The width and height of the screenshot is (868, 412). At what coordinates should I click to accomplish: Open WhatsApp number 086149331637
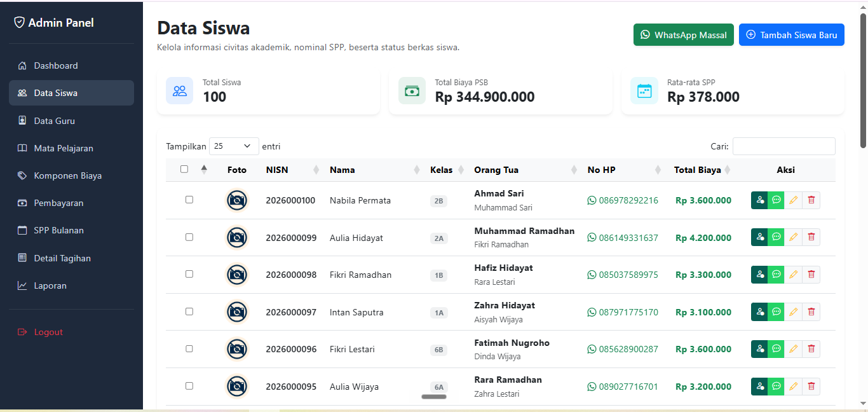tap(623, 238)
